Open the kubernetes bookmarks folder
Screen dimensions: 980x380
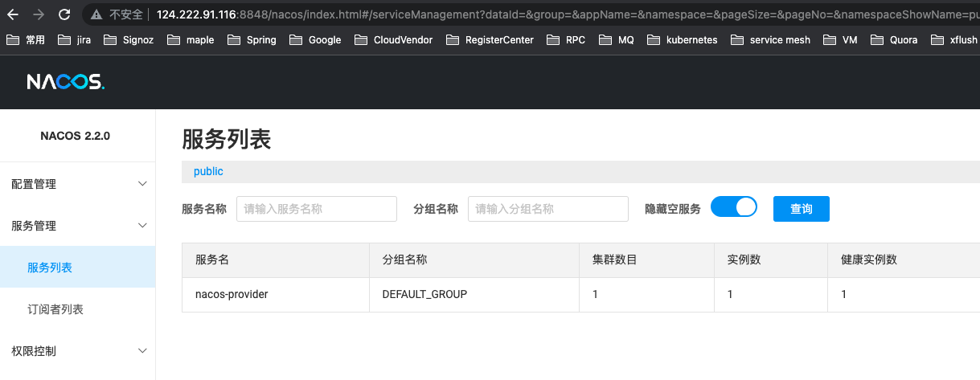pyautogui.click(x=682, y=39)
